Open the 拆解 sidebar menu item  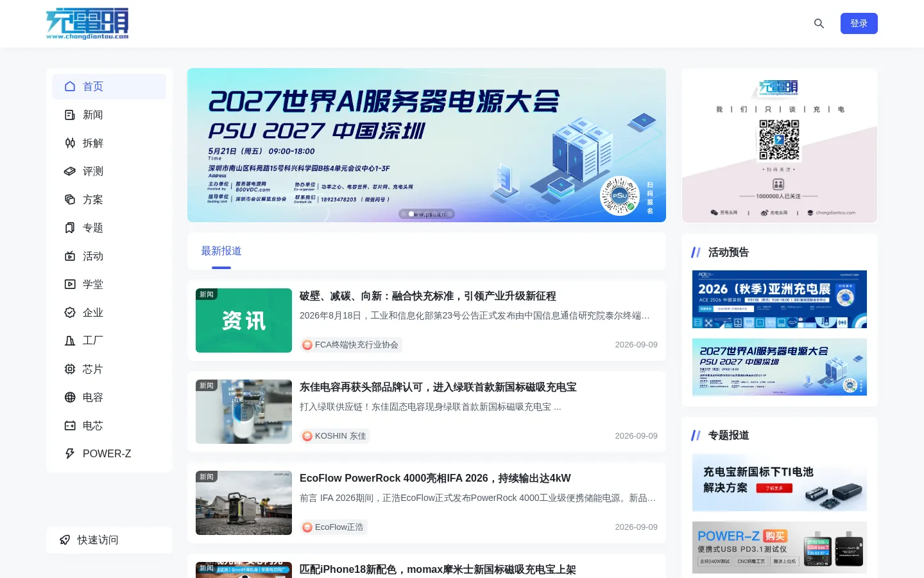coord(109,143)
